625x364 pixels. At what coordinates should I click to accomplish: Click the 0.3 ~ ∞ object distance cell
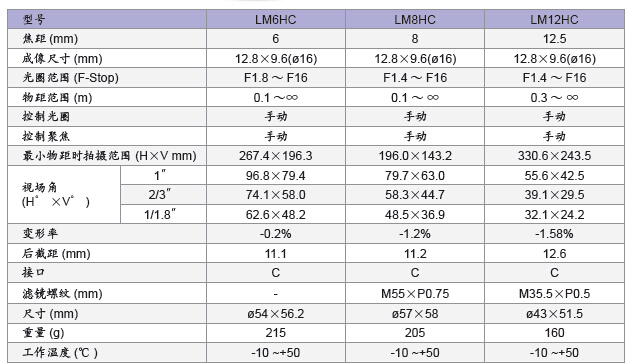pyautogui.click(x=554, y=97)
